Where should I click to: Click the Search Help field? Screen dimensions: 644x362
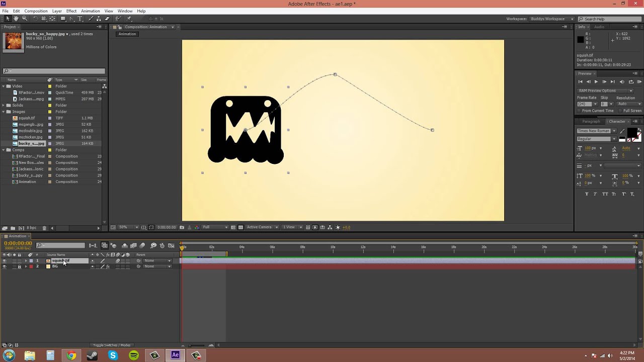pyautogui.click(x=611, y=19)
